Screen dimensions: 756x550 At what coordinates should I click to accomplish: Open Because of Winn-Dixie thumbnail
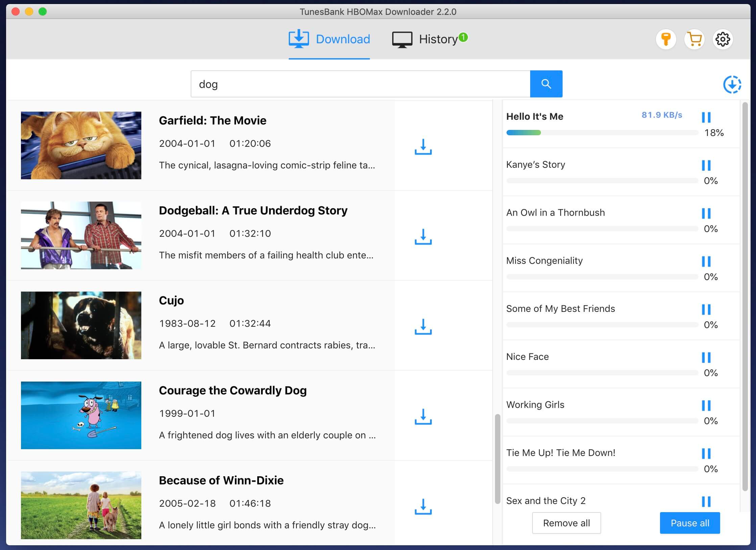[81, 505]
